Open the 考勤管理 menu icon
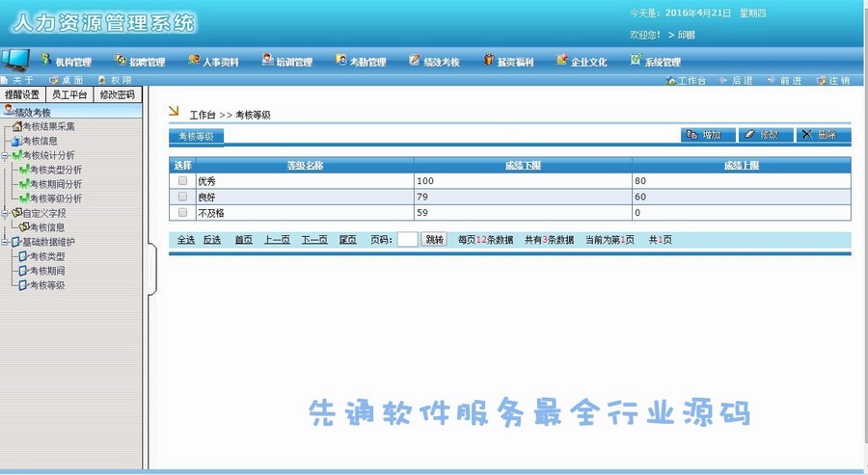This screenshot has width=868, height=475. click(341, 59)
